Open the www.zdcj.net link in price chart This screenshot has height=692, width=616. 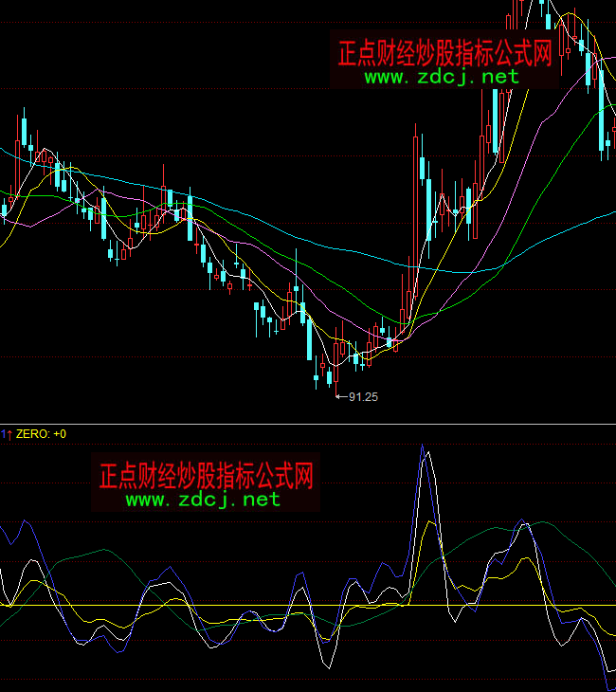click(x=442, y=77)
